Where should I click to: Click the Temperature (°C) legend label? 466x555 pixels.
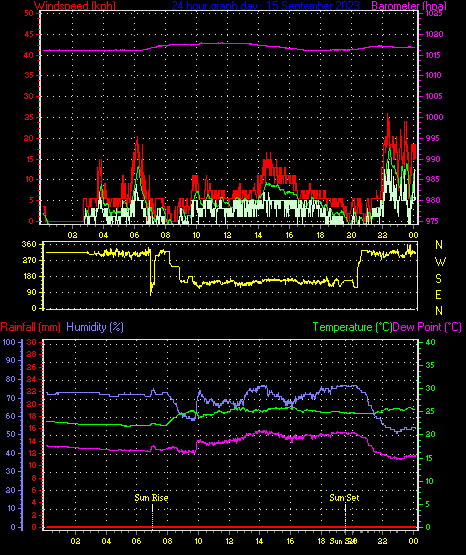(x=352, y=327)
